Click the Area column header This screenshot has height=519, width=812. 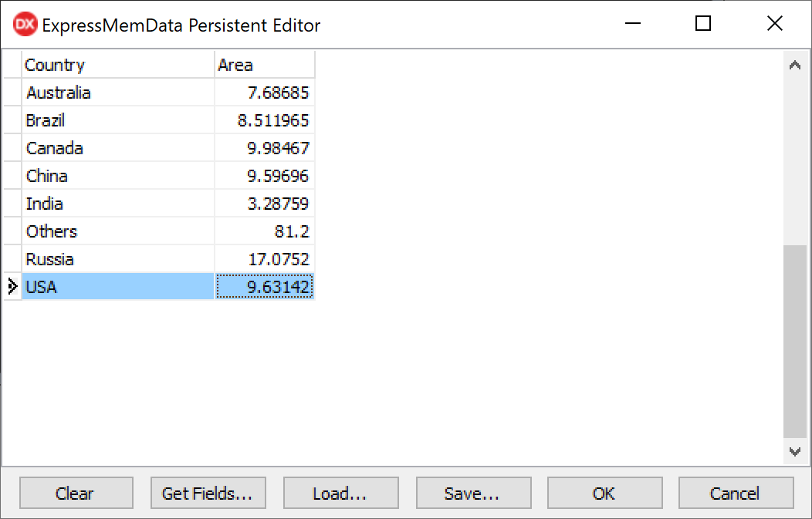coord(265,65)
